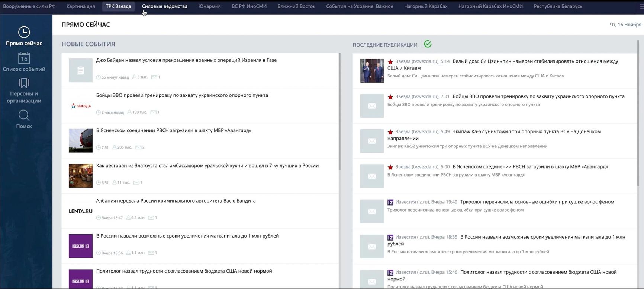Screen dimensions: 644x289
Task: Open the Прямо сейчас clock icon
Action: point(24,32)
